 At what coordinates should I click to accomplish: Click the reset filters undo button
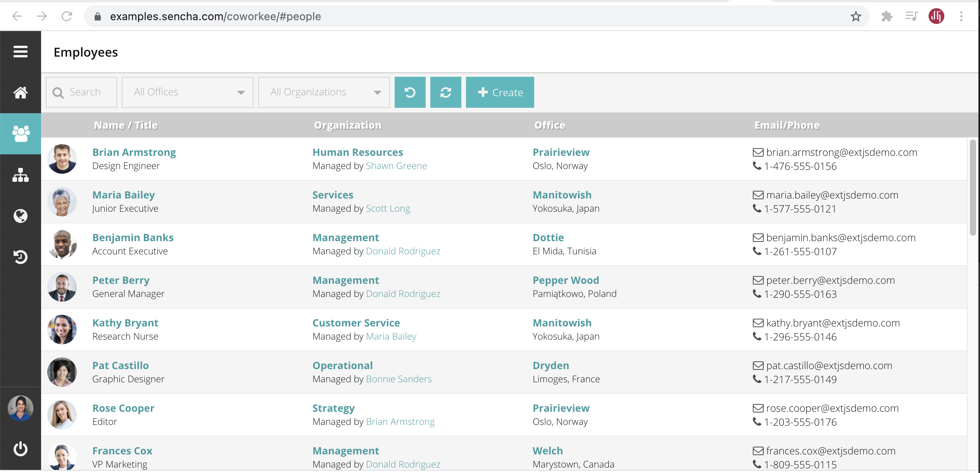pyautogui.click(x=410, y=92)
